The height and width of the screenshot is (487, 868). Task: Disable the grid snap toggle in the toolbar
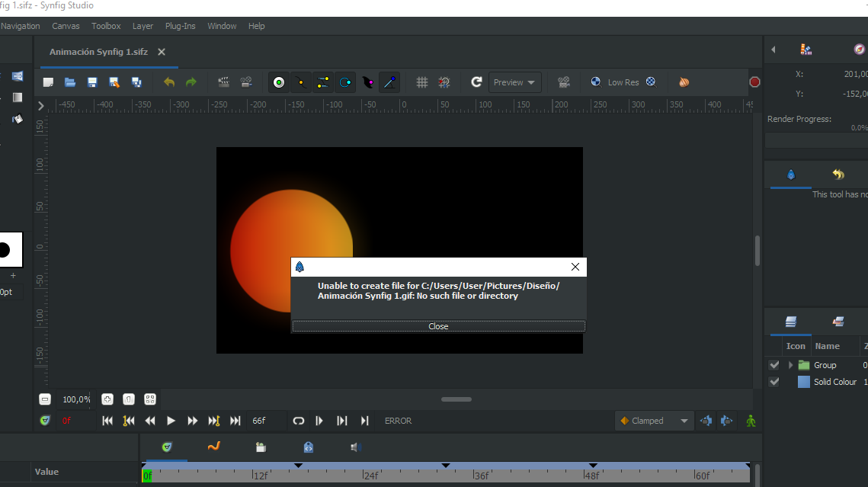click(446, 82)
